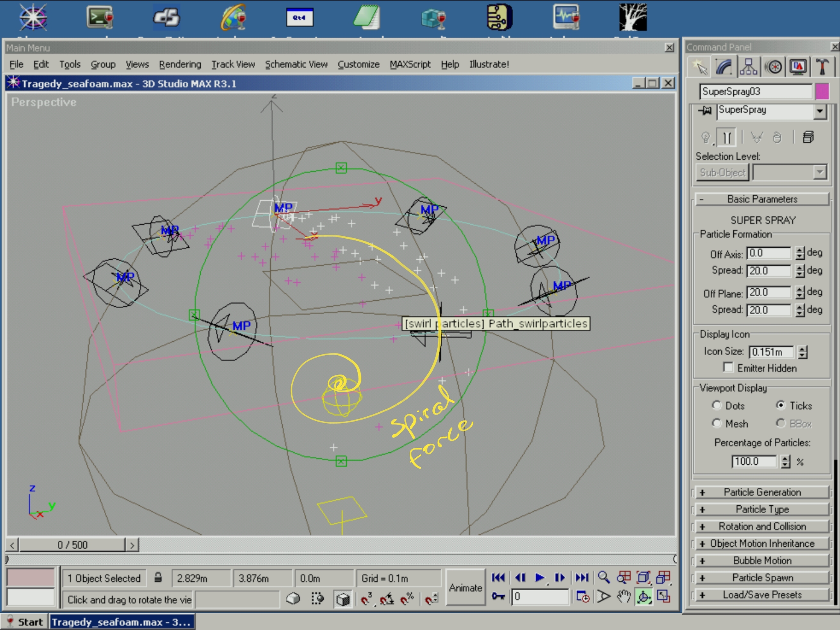Toggle the 3D snap magnet icon
This screenshot has width=840, height=630.
pyautogui.click(x=366, y=599)
